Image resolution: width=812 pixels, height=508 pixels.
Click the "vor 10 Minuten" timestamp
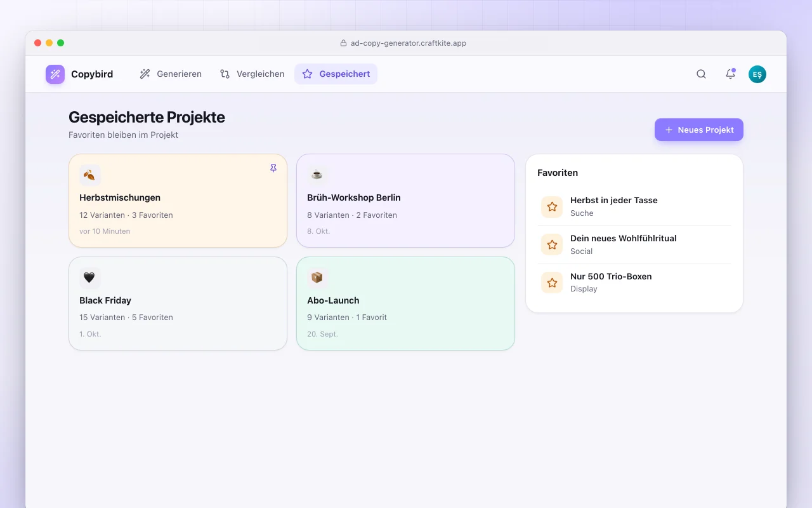click(105, 231)
